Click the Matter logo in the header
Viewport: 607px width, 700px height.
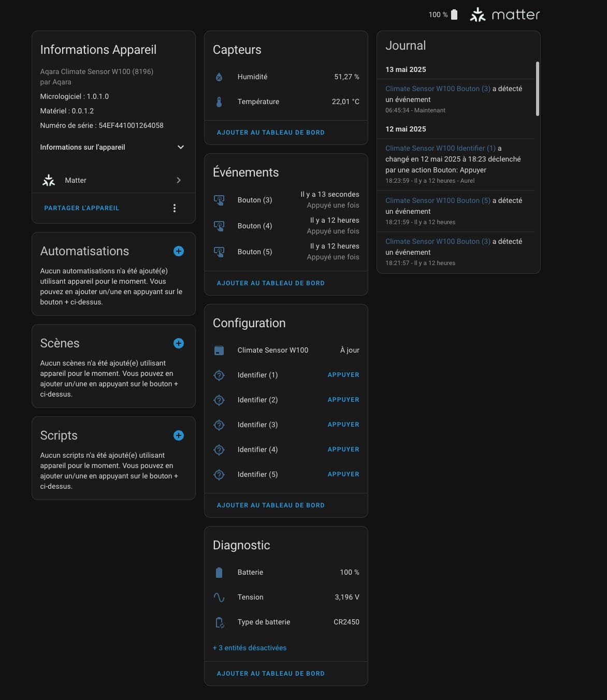pyautogui.click(x=504, y=14)
